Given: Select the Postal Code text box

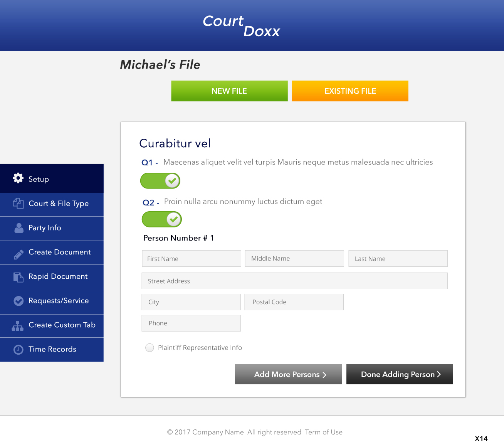Looking at the screenshot, I should click(x=294, y=302).
